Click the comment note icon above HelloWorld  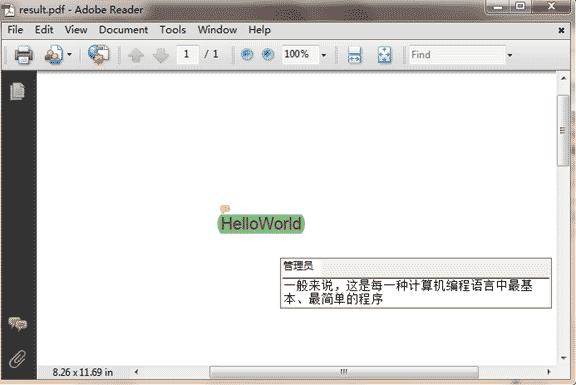pyautogui.click(x=225, y=209)
